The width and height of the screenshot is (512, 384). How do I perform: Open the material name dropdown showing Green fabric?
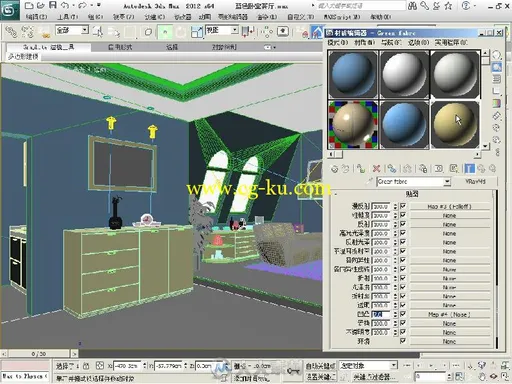coord(447,182)
